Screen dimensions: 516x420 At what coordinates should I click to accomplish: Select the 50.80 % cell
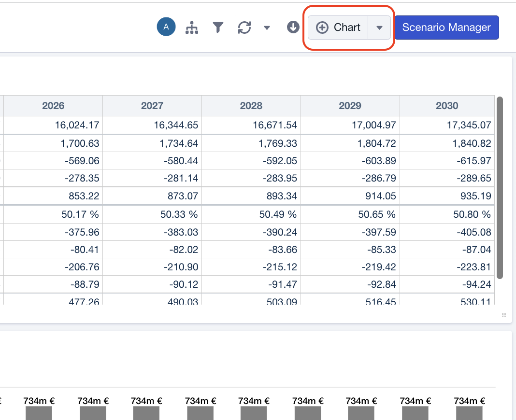pyautogui.click(x=472, y=214)
